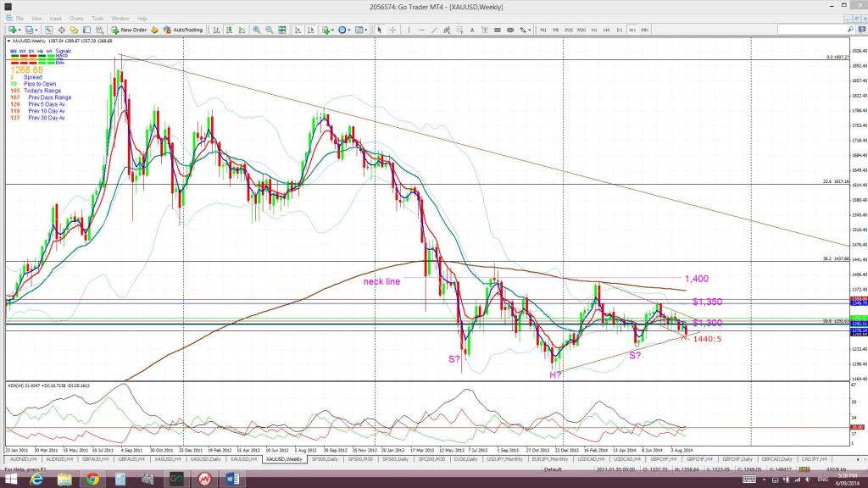
Task: Open the Charts menu
Action: (75, 16)
